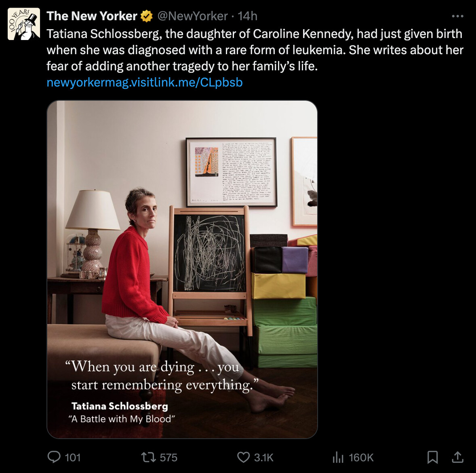The width and height of the screenshot is (476, 473).
Task: Click the 160K views count
Action: (361, 457)
